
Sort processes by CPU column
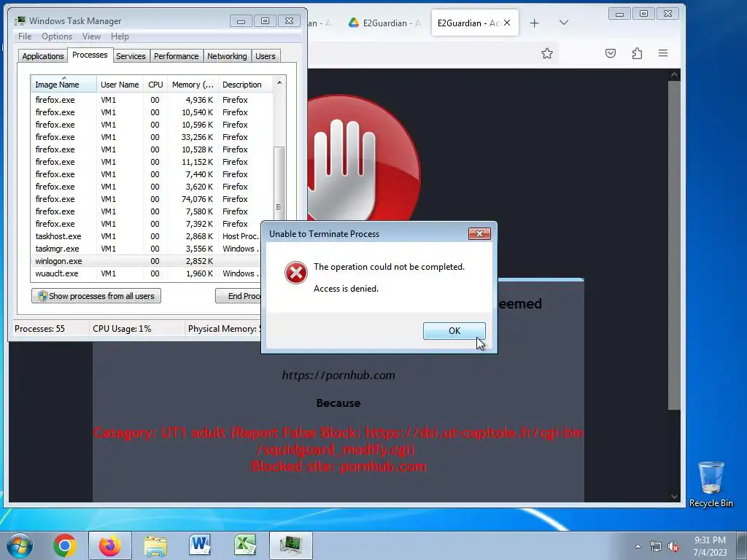tap(155, 85)
